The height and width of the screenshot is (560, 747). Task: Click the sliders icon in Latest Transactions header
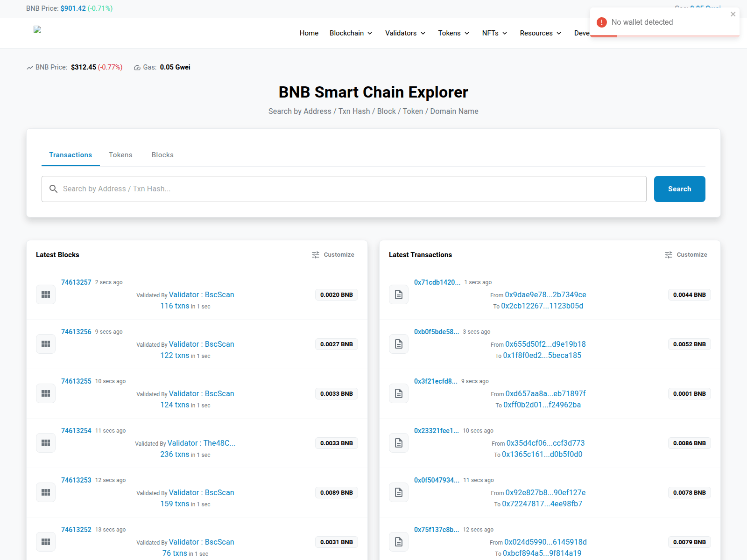[669, 255]
